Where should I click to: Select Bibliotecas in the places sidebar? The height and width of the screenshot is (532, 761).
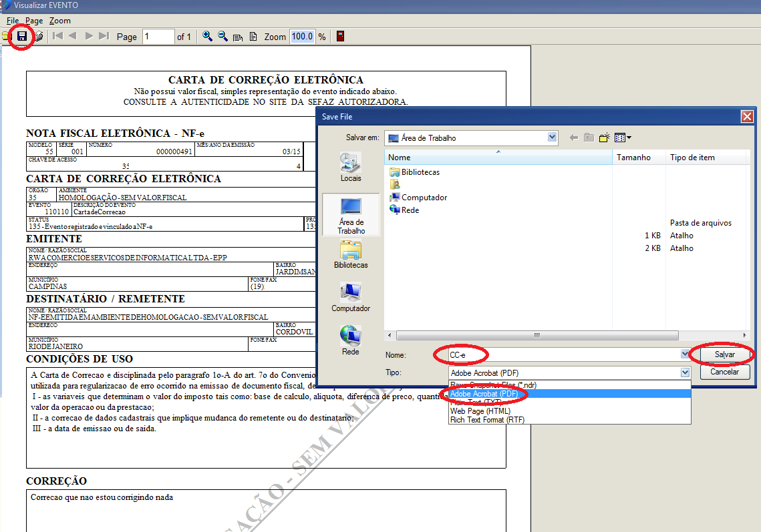[x=351, y=255]
